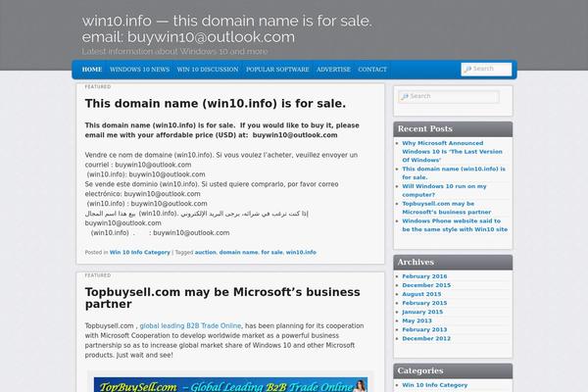Click the TopBuySell.com banner image

[x=230, y=385]
